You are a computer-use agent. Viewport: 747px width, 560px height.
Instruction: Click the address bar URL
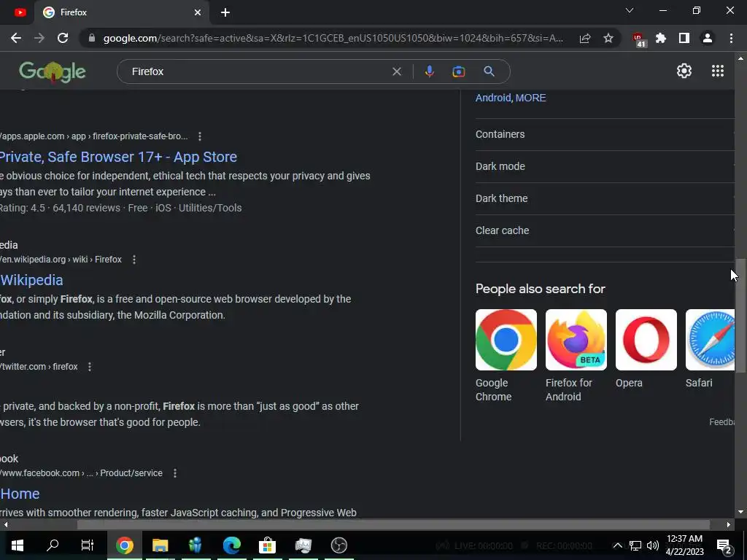[333, 38]
